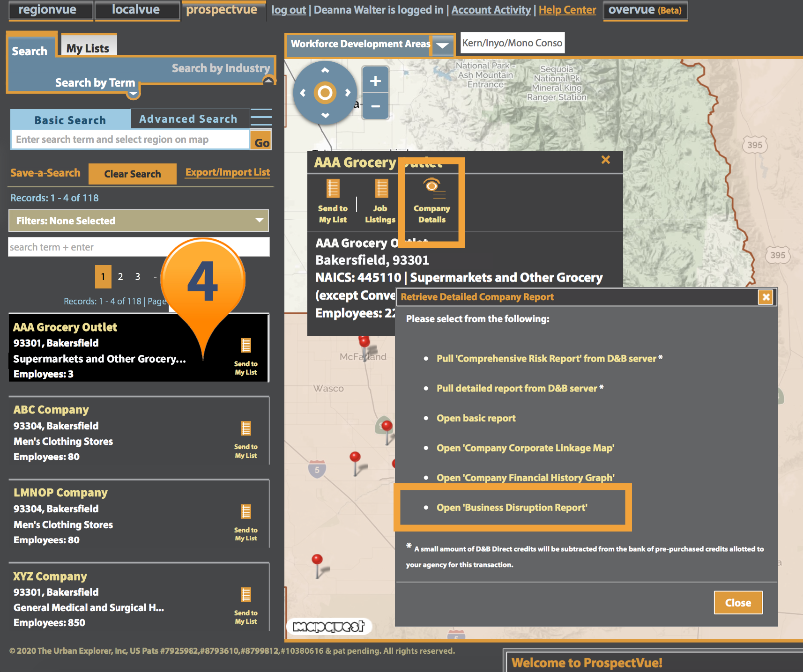Open 'Company Corporate Linkage Map'
Screen dimensions: 803x672
pos(525,448)
